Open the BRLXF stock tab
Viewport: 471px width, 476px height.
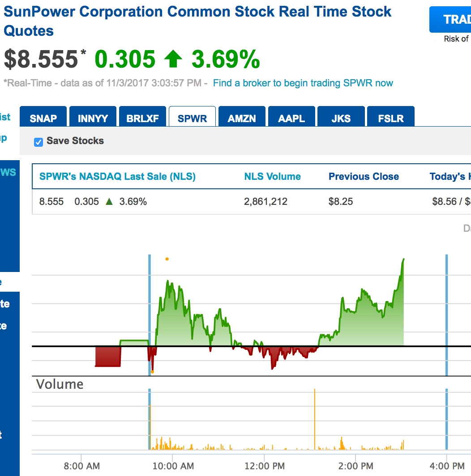click(x=142, y=117)
